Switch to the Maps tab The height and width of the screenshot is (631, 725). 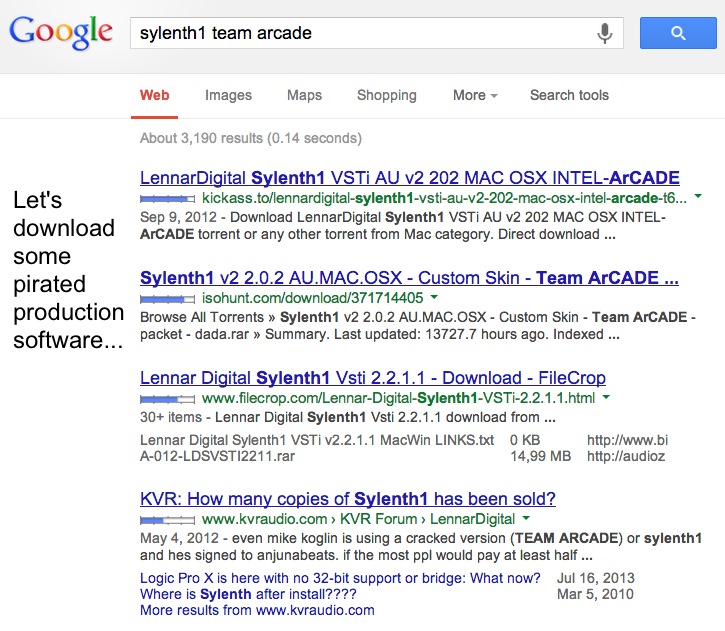(x=304, y=95)
